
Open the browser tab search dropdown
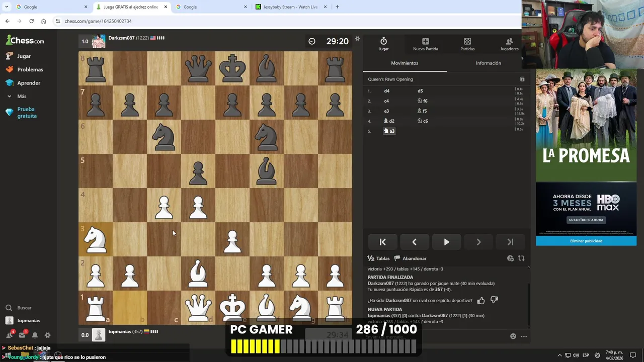pos(7,7)
